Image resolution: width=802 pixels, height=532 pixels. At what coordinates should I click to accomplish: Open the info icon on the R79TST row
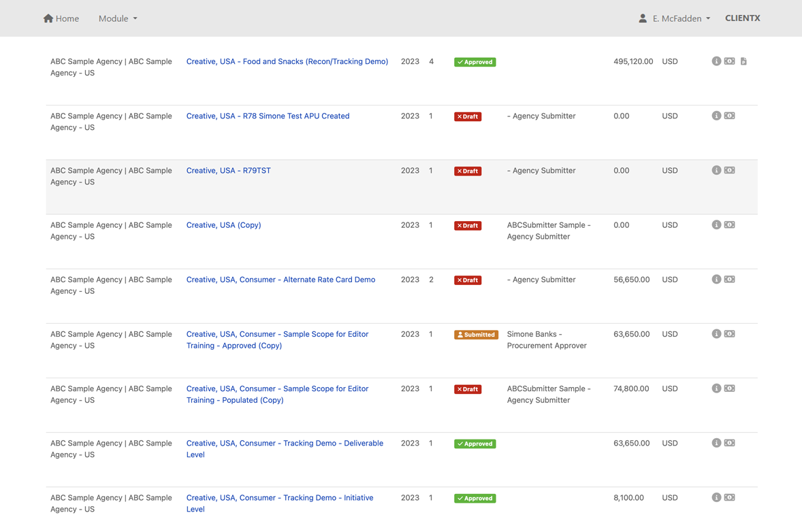tap(716, 170)
